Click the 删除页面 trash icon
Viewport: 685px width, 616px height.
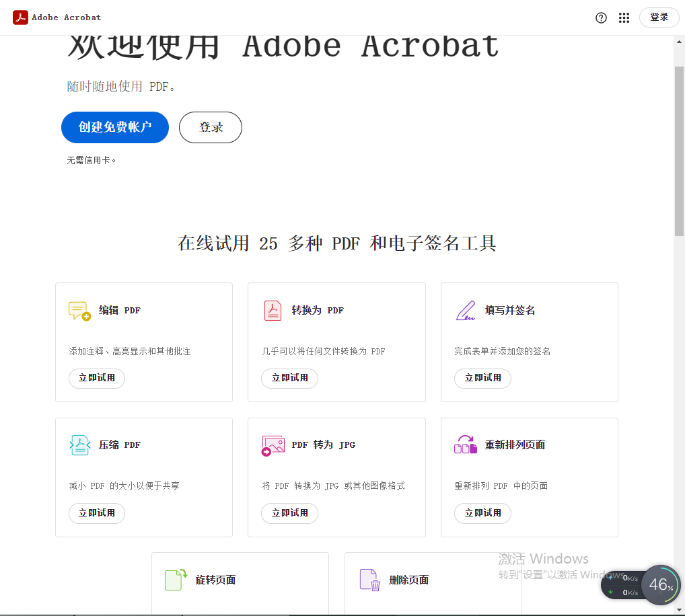point(369,580)
